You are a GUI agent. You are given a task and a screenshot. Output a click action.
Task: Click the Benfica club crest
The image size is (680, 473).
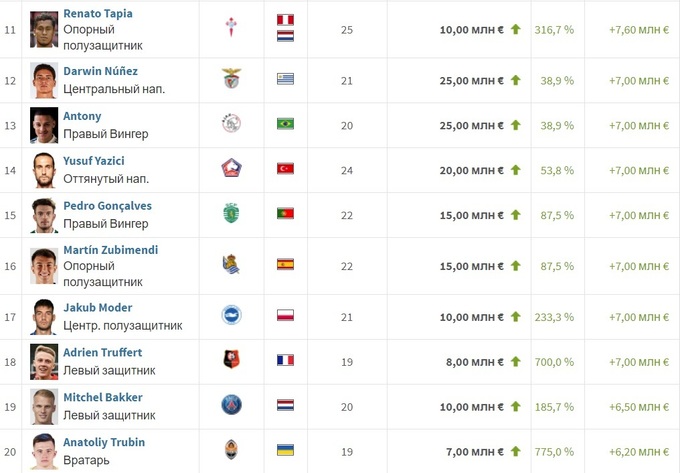click(x=231, y=79)
